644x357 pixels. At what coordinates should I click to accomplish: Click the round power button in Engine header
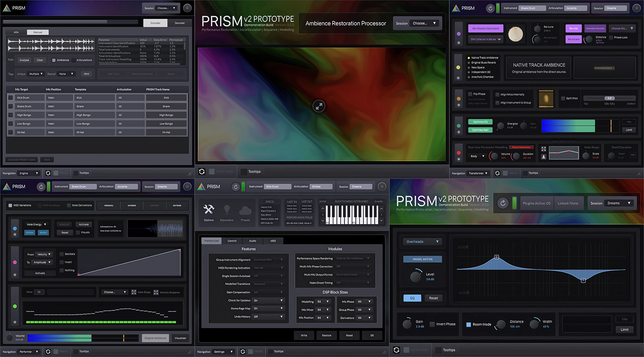(x=188, y=8)
